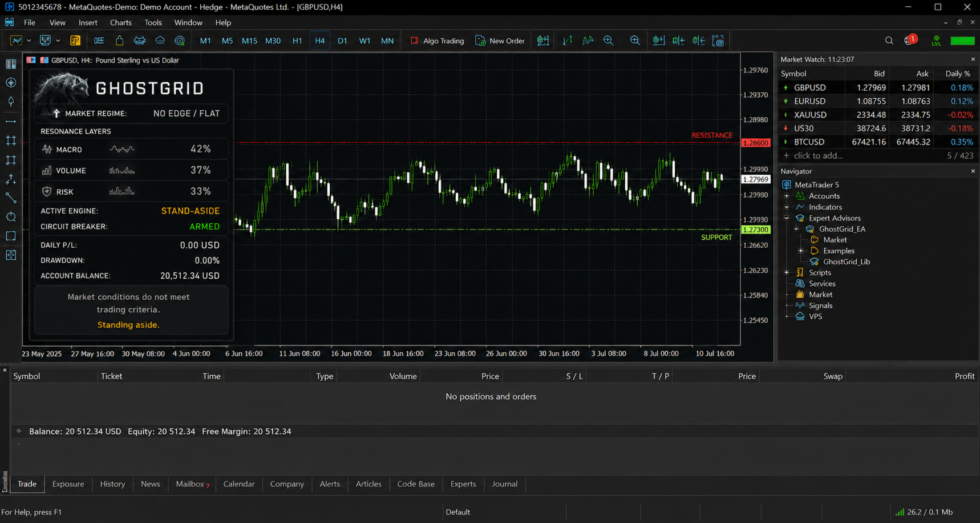Viewport: 980px width, 523px height.
Task: Open the File menu
Action: [30, 22]
